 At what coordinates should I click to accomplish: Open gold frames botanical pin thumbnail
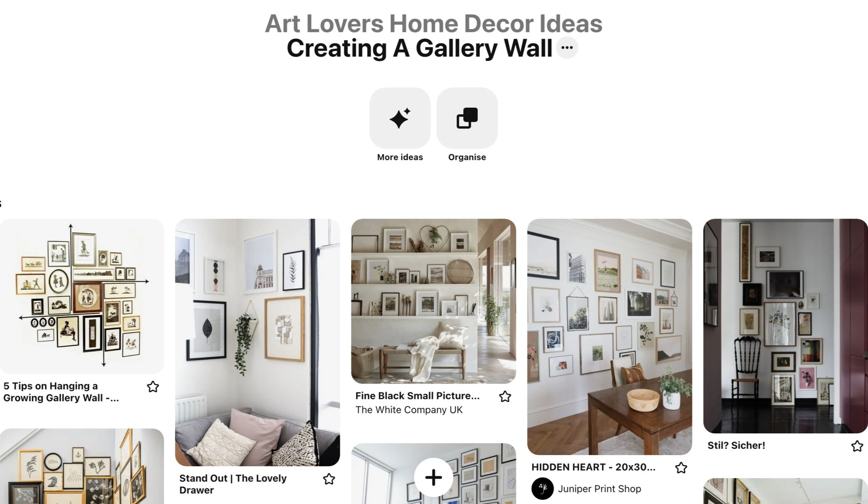[82, 466]
